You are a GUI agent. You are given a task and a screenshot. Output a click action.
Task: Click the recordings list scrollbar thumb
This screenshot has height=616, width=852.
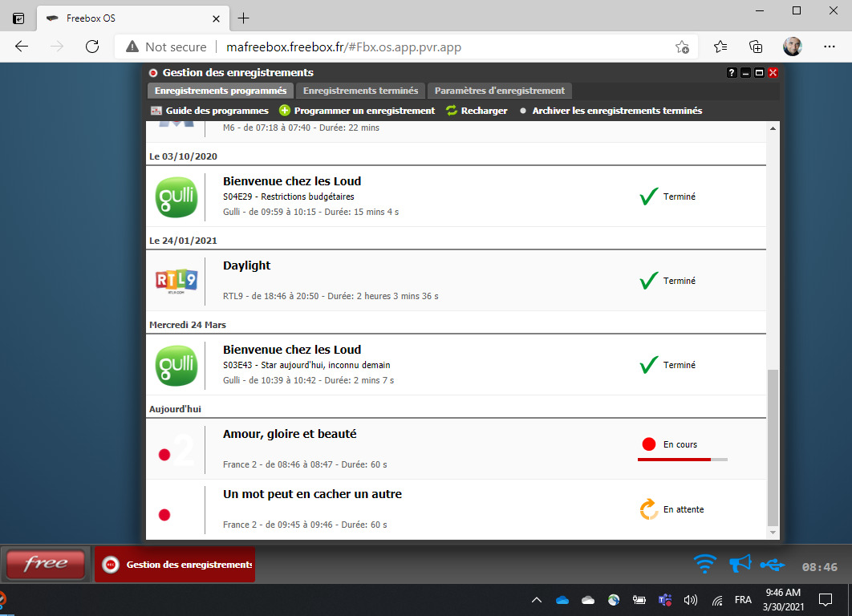pyautogui.click(x=773, y=448)
